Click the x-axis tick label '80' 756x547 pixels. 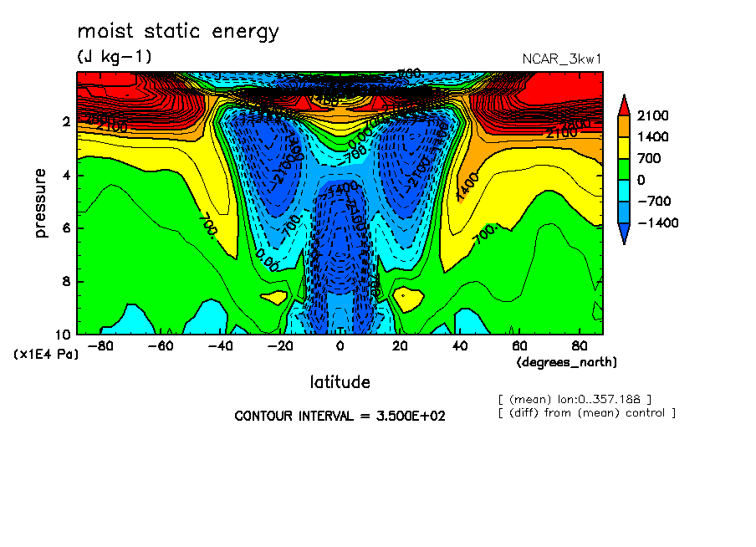click(x=580, y=346)
